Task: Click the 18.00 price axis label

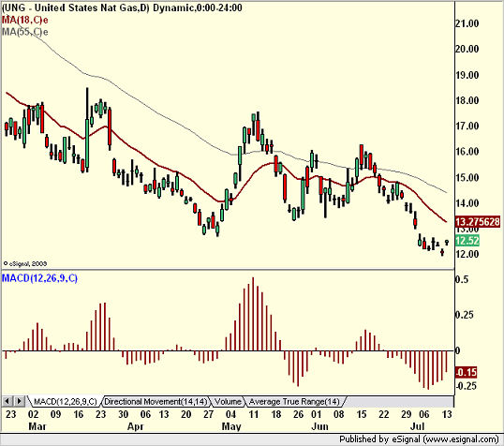Action: tap(467, 100)
